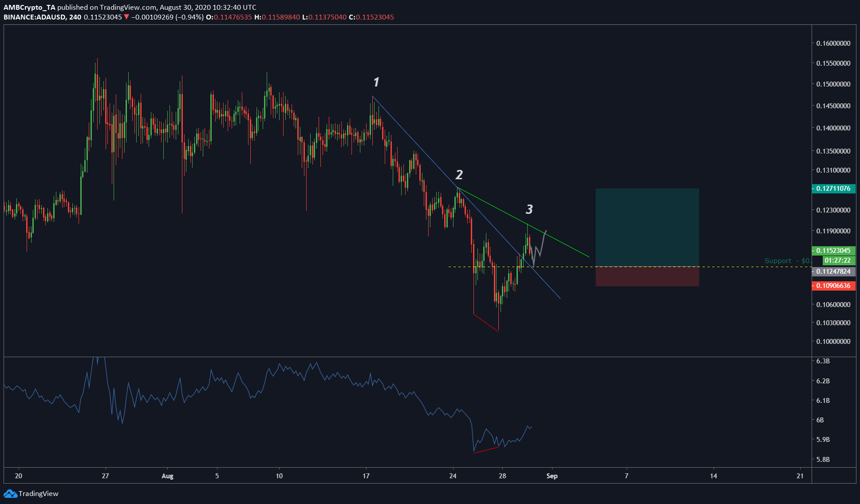The height and width of the screenshot is (504, 860).
Task: Click the grey 0.11247824 entry price label
Action: (x=833, y=272)
